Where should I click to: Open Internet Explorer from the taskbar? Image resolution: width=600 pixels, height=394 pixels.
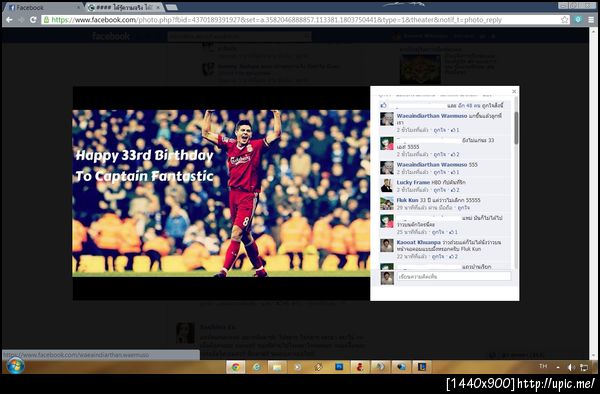[256, 367]
